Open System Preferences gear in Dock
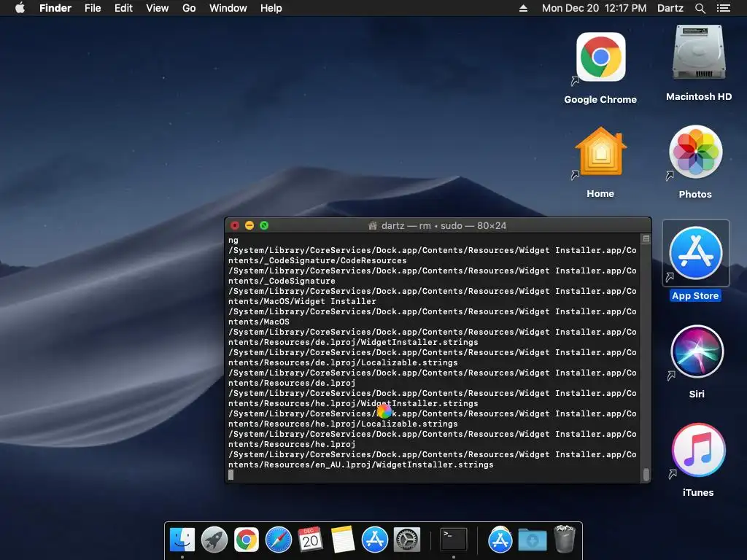747x560 pixels. coord(407,540)
